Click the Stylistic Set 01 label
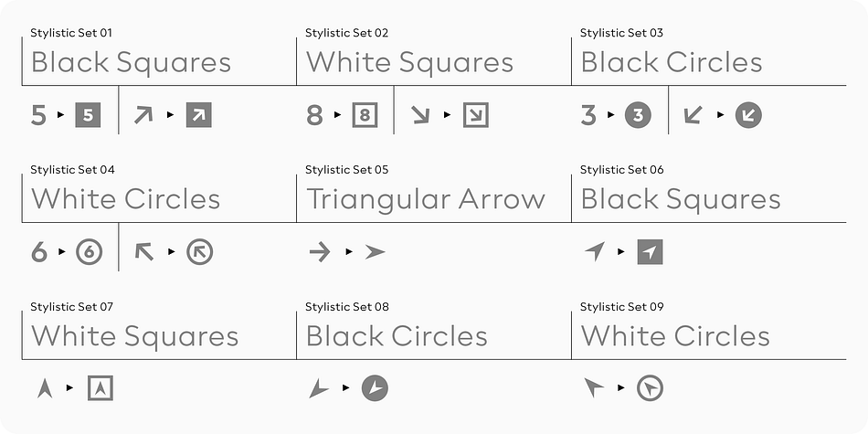Screen dimensions: 868x434 71,33
